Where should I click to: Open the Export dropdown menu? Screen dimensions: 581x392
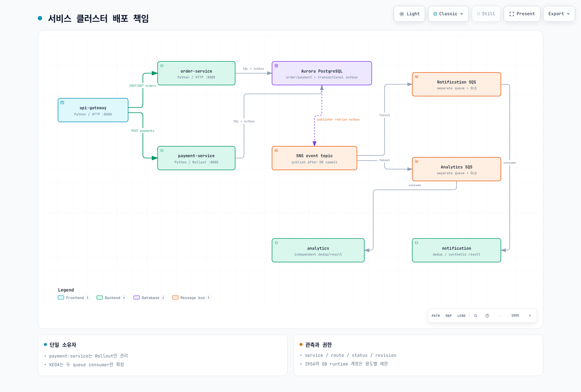pos(559,14)
